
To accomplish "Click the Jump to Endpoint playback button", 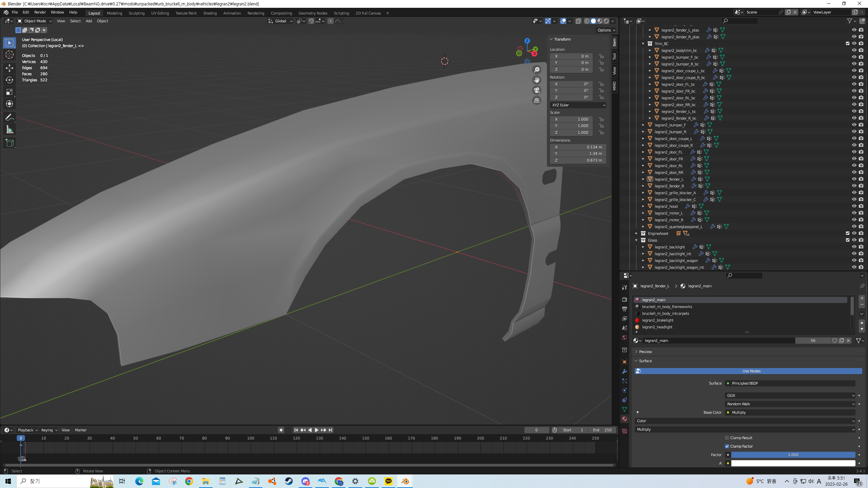I will pyautogui.click(x=330, y=430).
